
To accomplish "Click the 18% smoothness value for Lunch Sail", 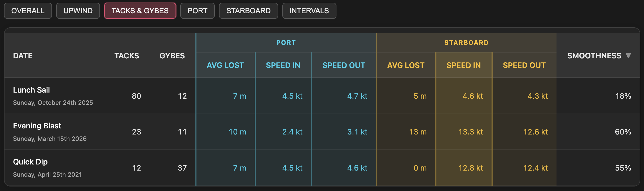I will click(x=624, y=96).
